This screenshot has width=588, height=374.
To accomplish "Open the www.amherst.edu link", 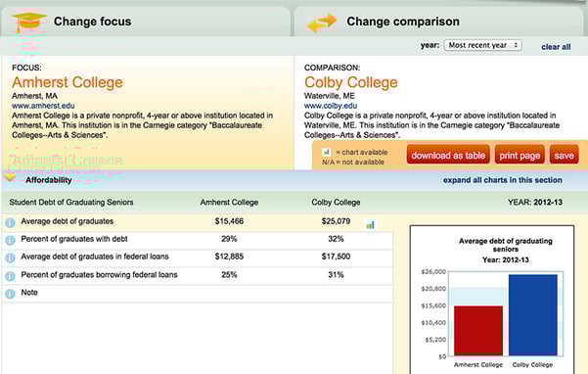I will click(43, 106).
